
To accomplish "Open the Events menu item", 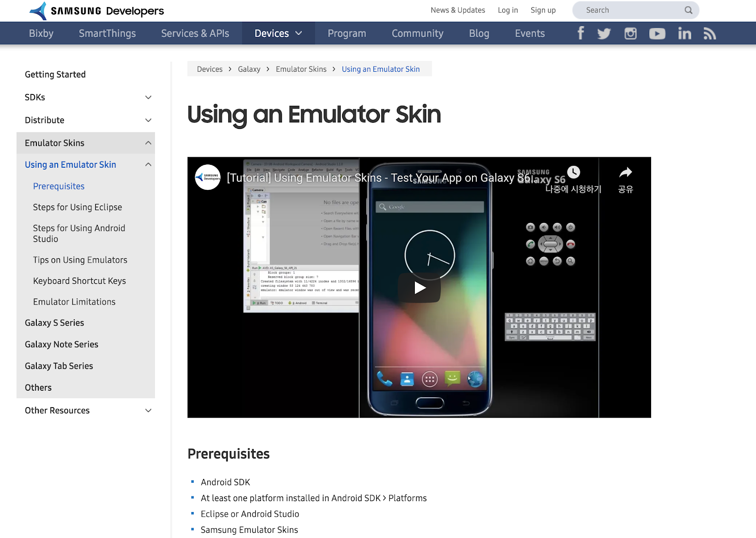I will [x=530, y=33].
